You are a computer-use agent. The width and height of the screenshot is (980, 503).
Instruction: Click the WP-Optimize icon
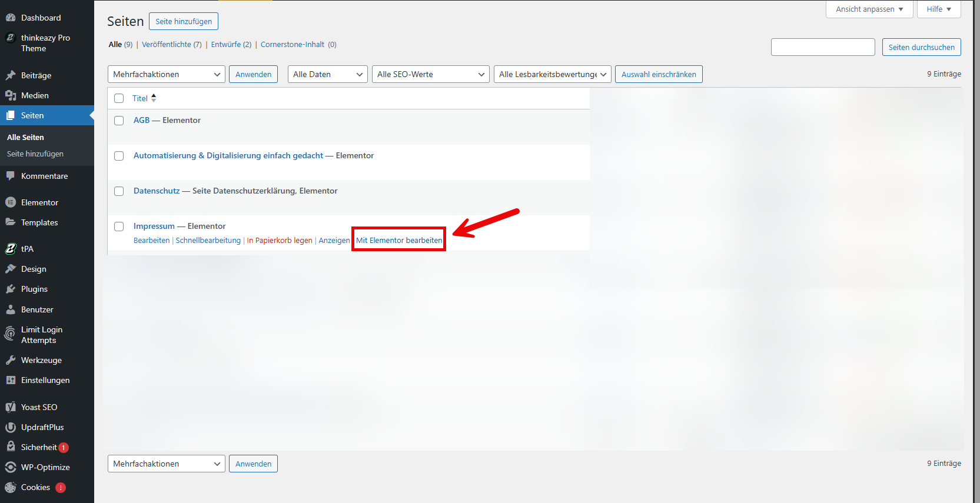point(11,467)
